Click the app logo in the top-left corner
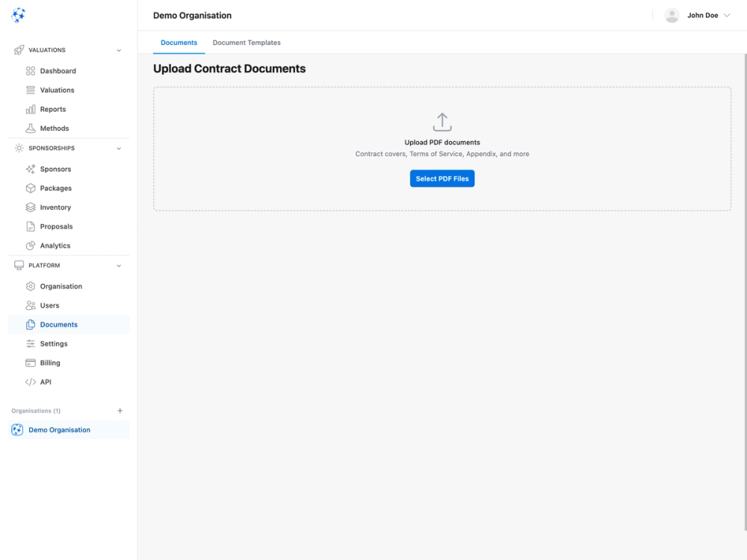 [x=19, y=14]
